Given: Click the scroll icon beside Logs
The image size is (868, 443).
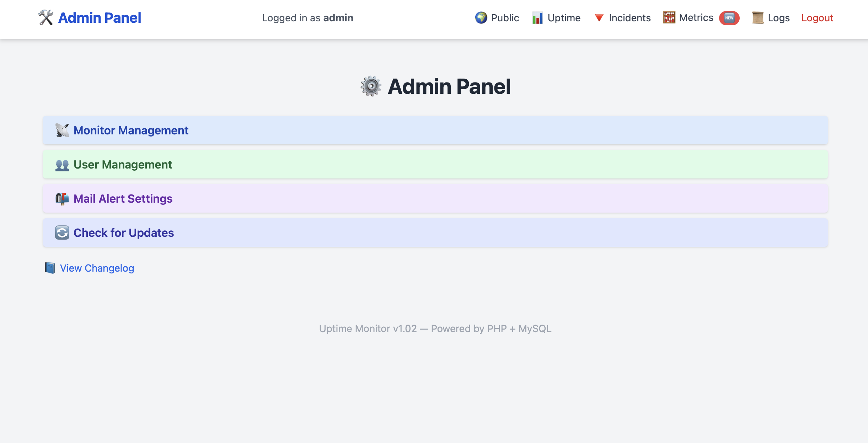Looking at the screenshot, I should pos(759,17).
